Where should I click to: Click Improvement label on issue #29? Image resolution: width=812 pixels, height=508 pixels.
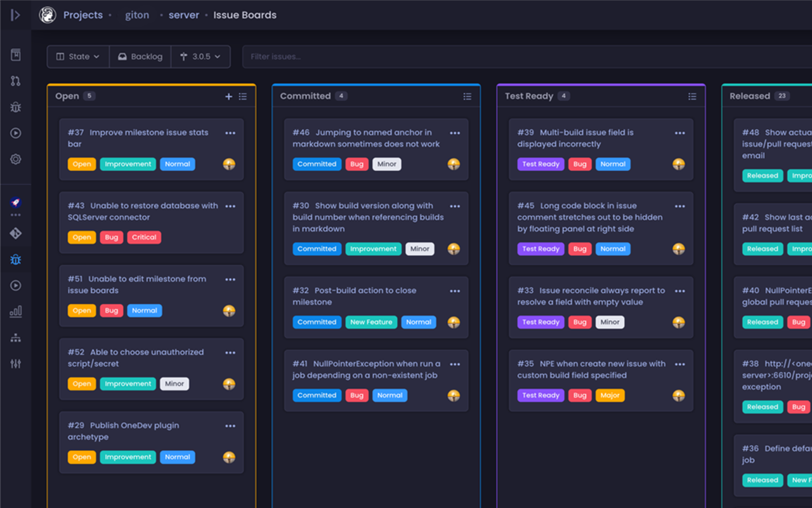coord(128,457)
